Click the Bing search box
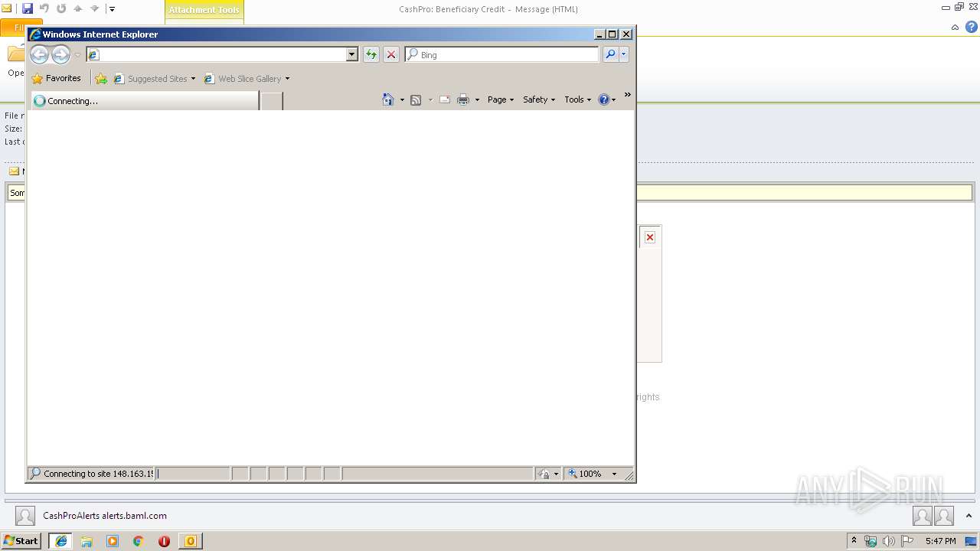The image size is (980, 551). click(501, 54)
